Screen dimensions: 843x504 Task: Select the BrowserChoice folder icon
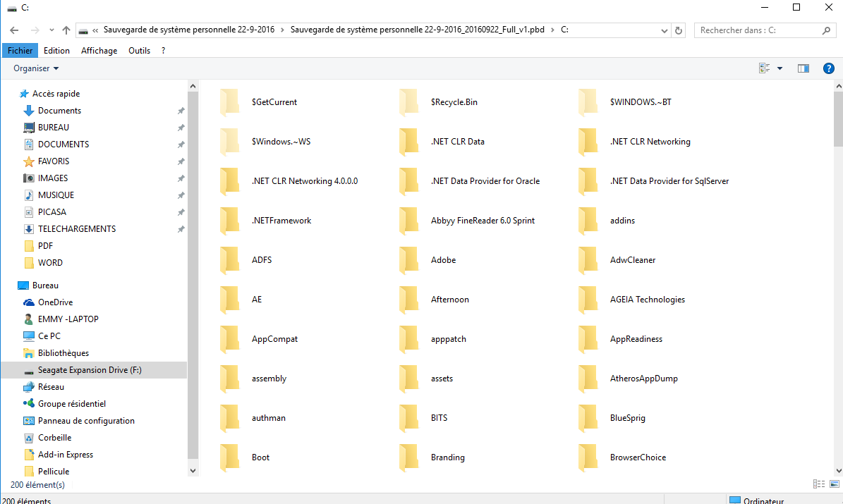[x=588, y=457]
